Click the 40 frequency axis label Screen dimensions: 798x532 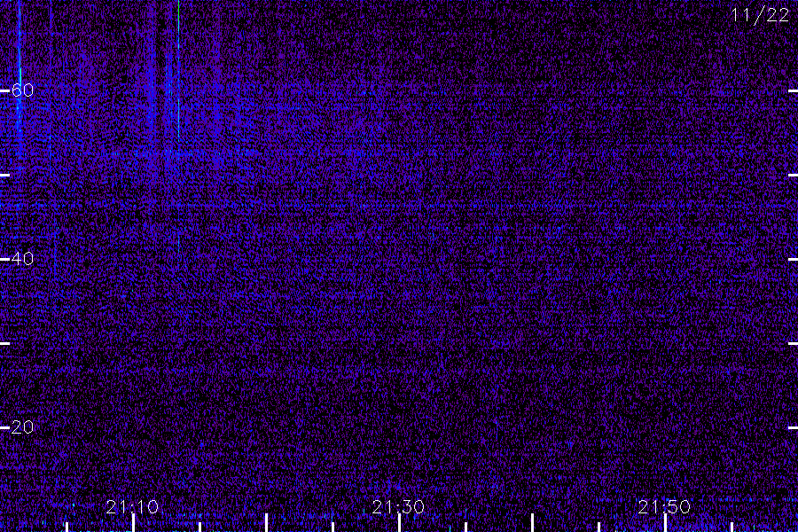tap(22, 259)
